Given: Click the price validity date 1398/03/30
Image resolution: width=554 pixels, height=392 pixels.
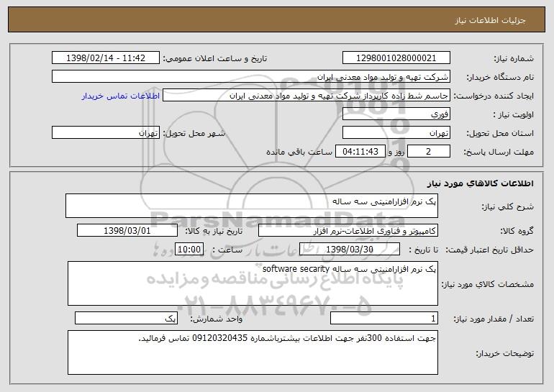Looking at the screenshot, I should (350, 250).
